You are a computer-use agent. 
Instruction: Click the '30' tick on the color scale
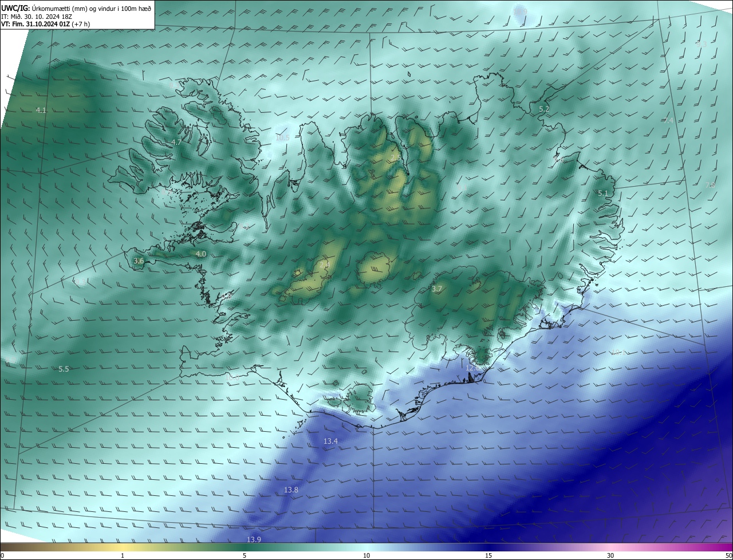coord(610,555)
